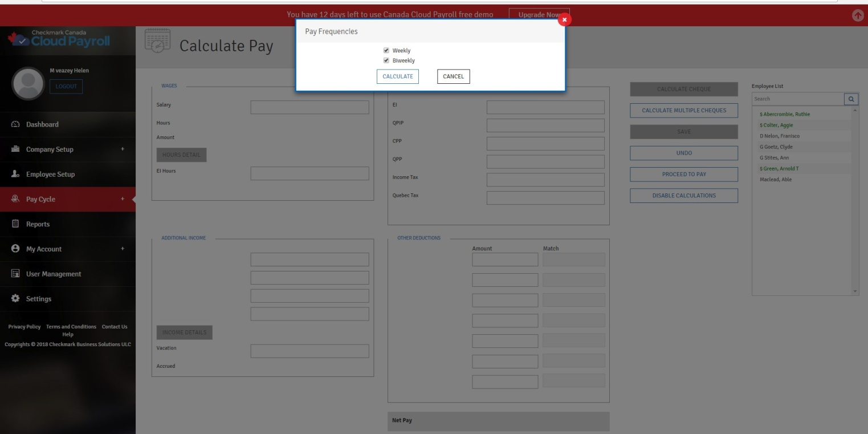Click the Employee List search field
The image size is (868, 434).
797,99
